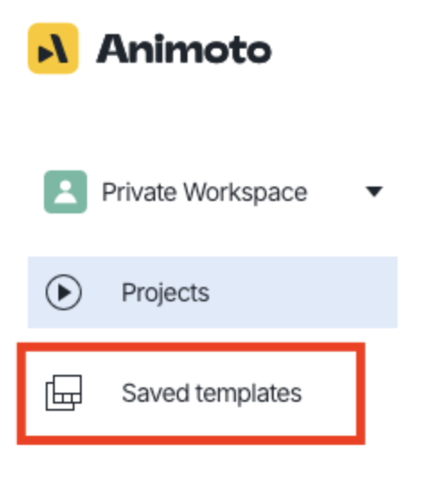Click the template squares icon in red box
The height and width of the screenshot is (504, 429).
click(64, 393)
